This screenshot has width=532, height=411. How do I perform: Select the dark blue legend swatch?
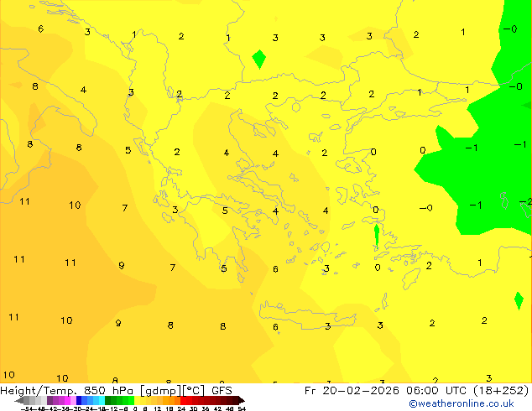tap(79, 400)
